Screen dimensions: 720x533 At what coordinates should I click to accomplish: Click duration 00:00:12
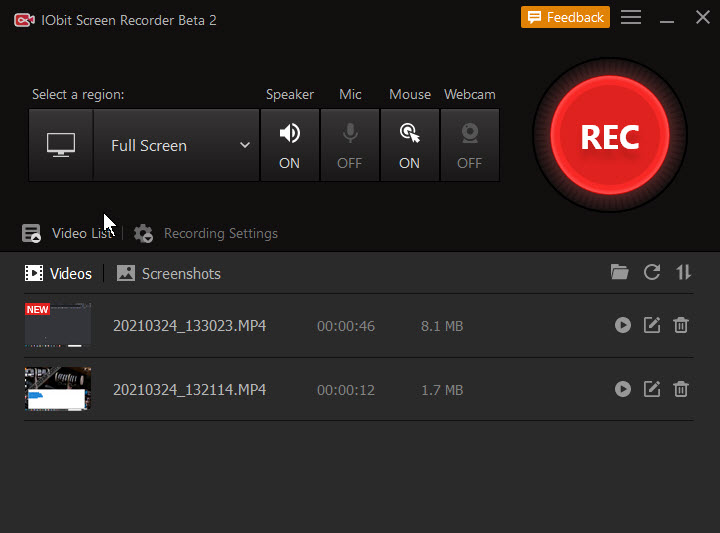coord(346,390)
